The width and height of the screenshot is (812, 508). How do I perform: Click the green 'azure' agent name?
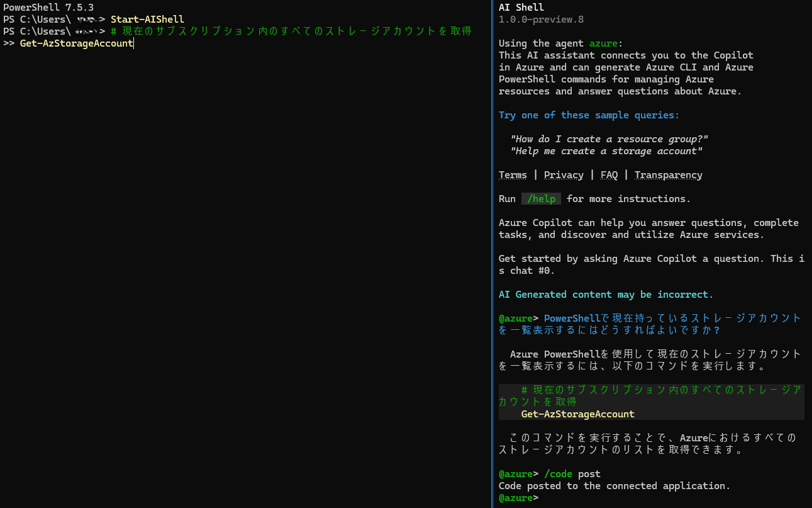[x=603, y=43]
